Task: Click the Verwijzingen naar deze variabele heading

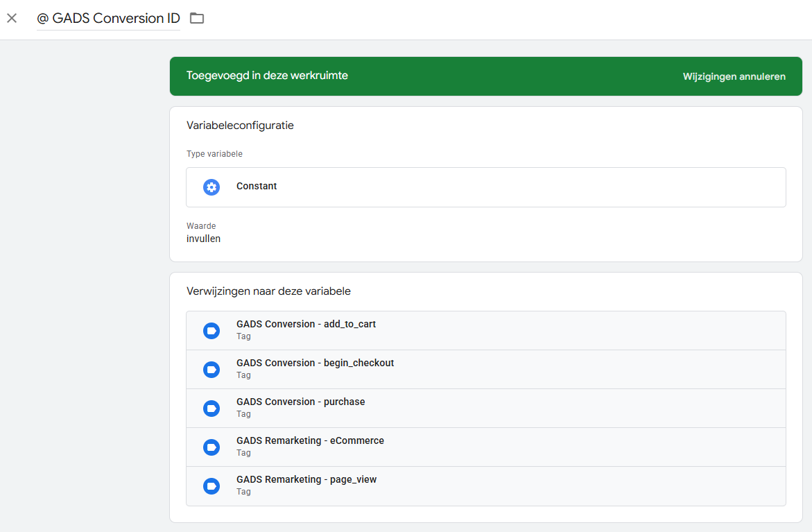Action: (x=268, y=291)
